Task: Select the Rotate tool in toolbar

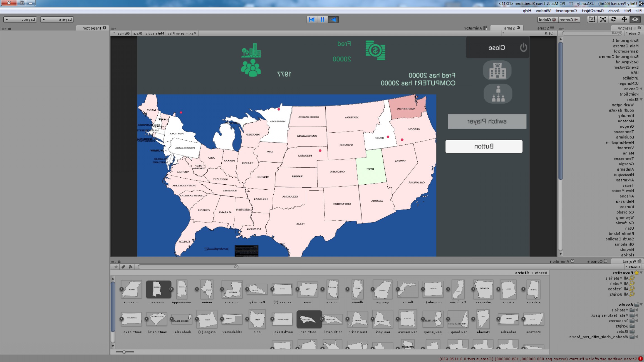Action: tap(614, 19)
